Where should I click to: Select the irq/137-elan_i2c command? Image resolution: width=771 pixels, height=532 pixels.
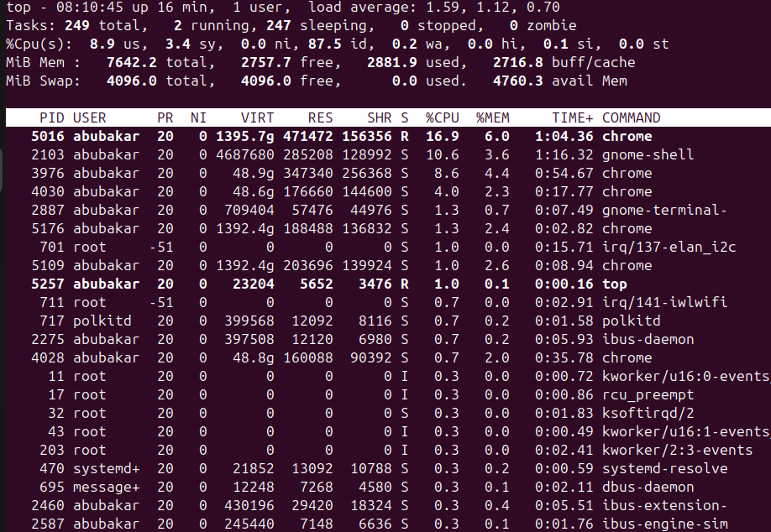(669, 247)
